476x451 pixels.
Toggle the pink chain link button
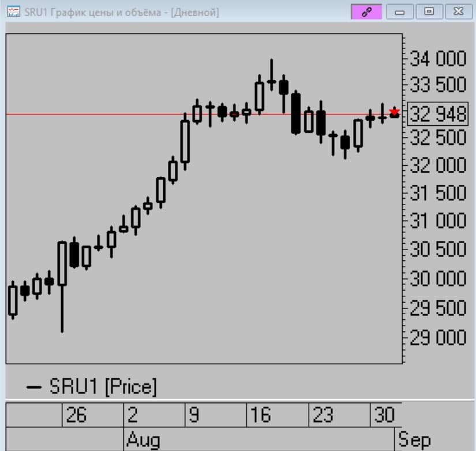point(366,12)
